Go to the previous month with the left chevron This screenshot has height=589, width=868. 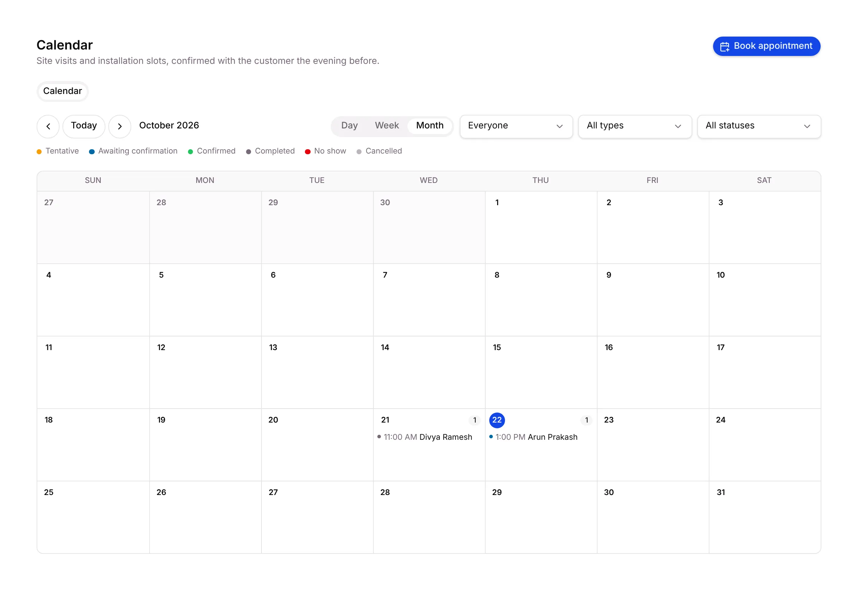(x=48, y=127)
